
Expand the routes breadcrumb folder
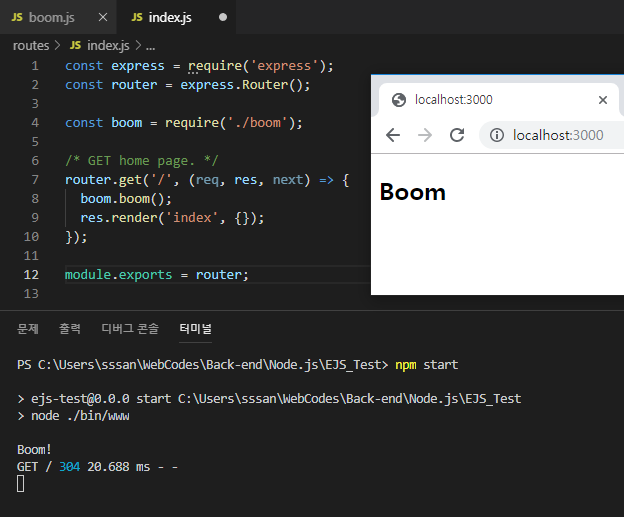point(30,46)
